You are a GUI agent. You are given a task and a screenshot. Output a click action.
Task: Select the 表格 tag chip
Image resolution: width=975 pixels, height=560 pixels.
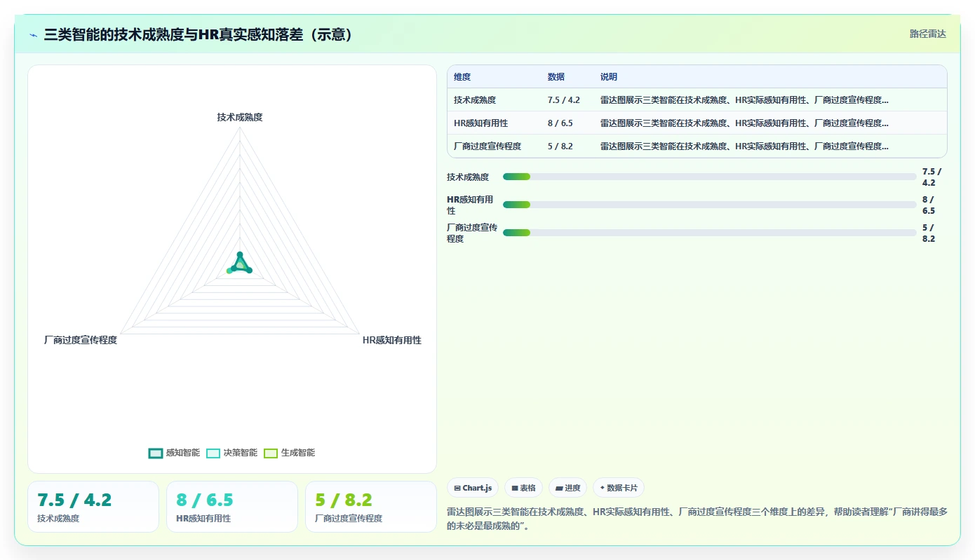click(523, 488)
